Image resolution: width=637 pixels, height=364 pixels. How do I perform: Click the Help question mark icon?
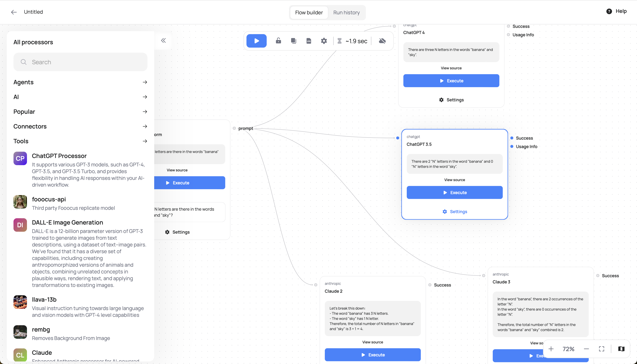(609, 11)
